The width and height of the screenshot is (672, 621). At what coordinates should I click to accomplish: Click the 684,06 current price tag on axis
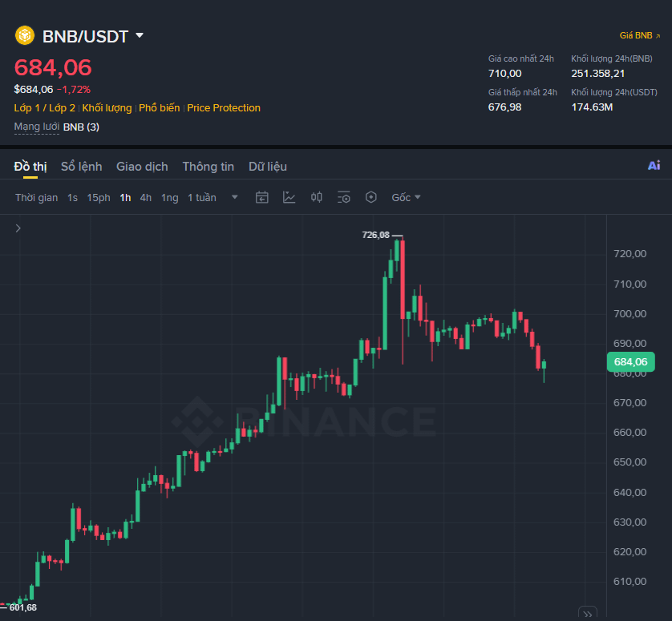(x=631, y=362)
